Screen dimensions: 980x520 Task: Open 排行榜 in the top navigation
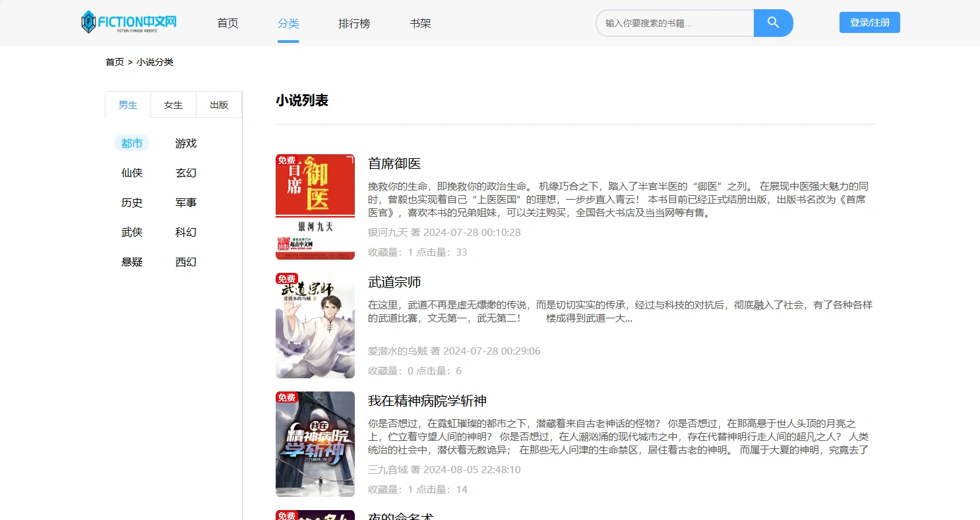point(354,24)
